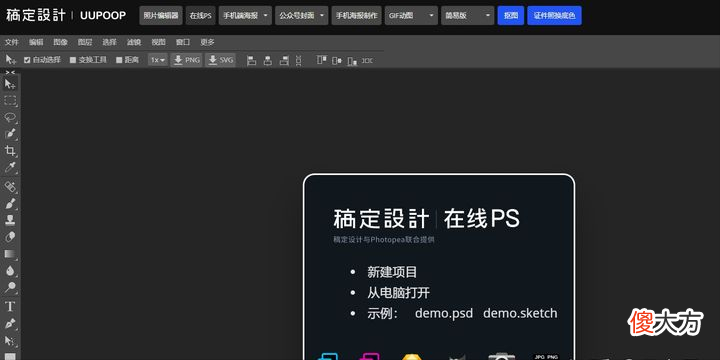Click the 在线PS title in welcome dialog

(481, 219)
